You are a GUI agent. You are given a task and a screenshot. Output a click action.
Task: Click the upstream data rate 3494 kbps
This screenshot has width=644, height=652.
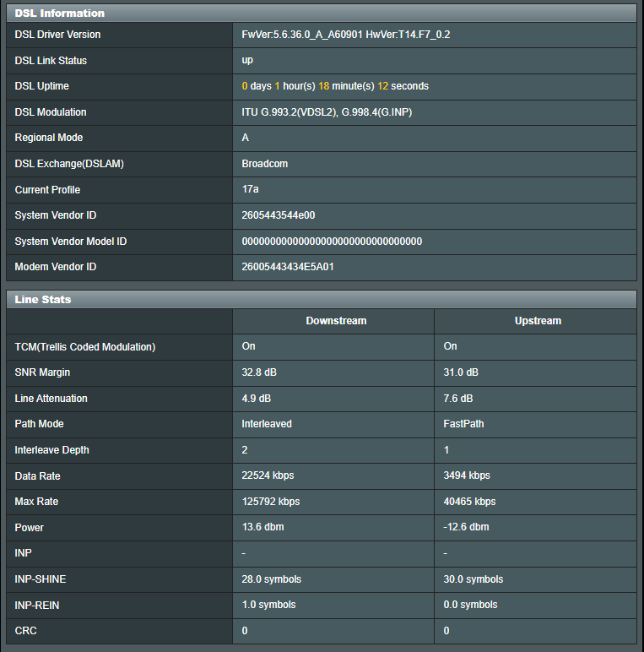(x=467, y=475)
